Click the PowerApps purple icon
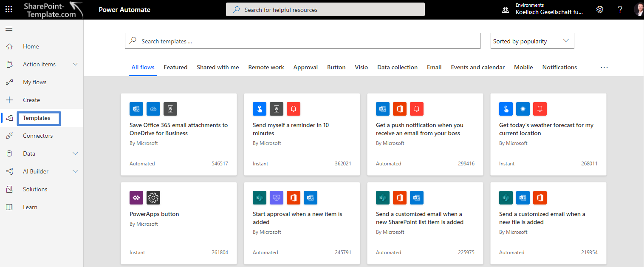Viewport: 644px width, 267px height. coord(136,198)
